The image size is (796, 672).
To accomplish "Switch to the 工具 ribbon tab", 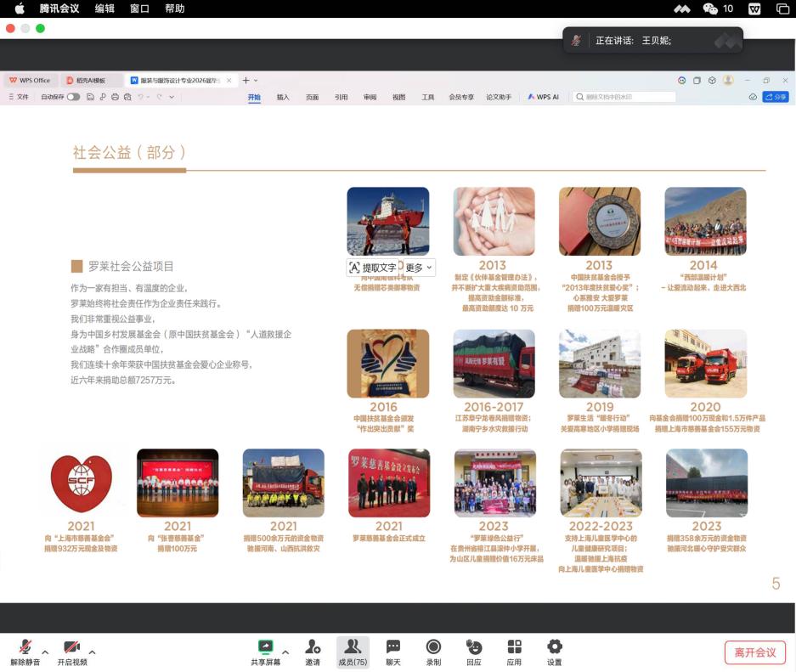I will 428,97.
